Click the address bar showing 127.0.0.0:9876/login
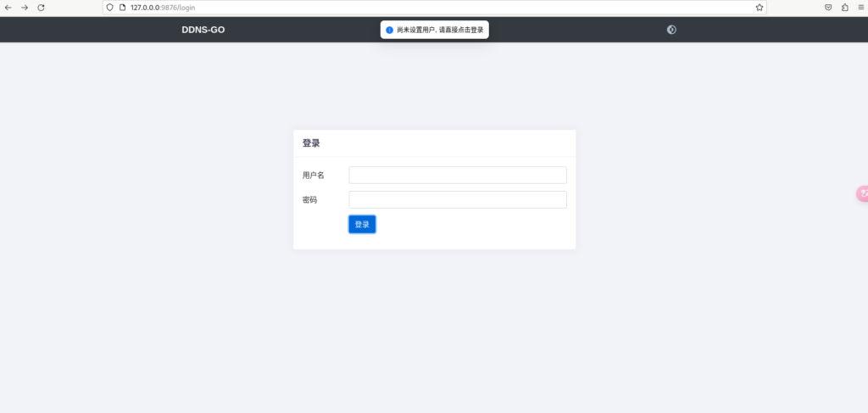Image resolution: width=868 pixels, height=413 pixels. coord(424,7)
